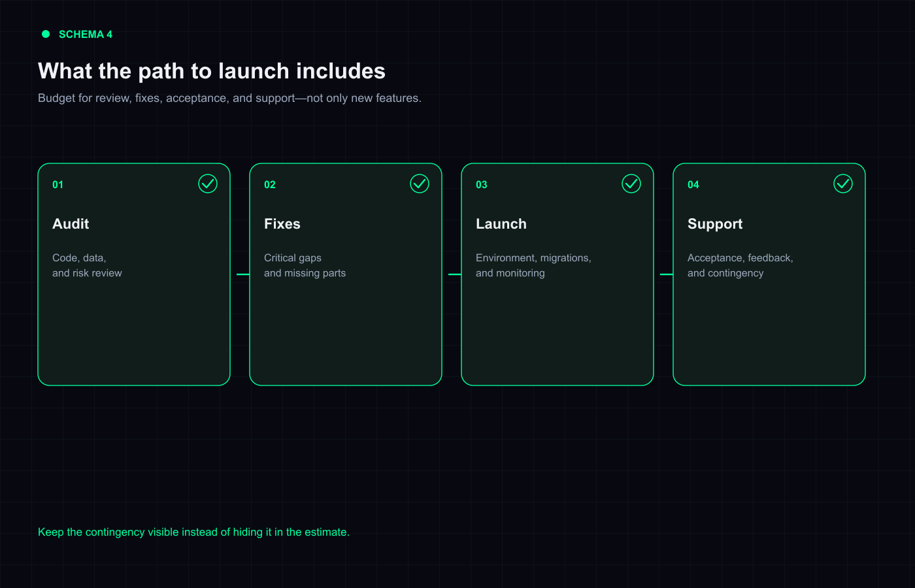The width and height of the screenshot is (915, 588).
Task: Click the footer note 'Keep the contingency visible'
Action: point(193,532)
